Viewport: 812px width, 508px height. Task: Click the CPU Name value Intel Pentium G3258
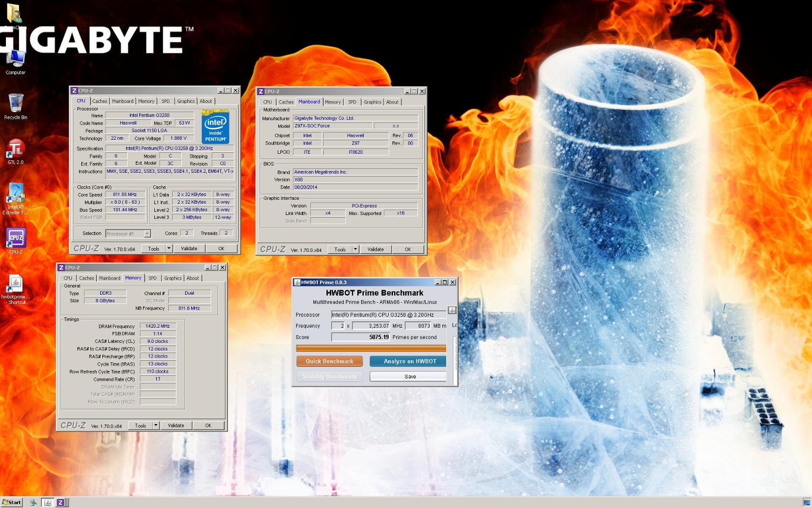(149, 115)
